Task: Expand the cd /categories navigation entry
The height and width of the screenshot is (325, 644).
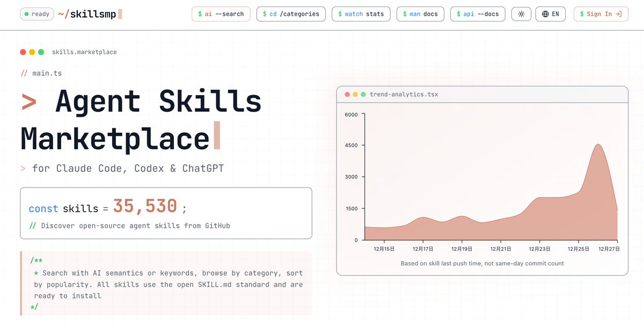Action: coord(291,14)
